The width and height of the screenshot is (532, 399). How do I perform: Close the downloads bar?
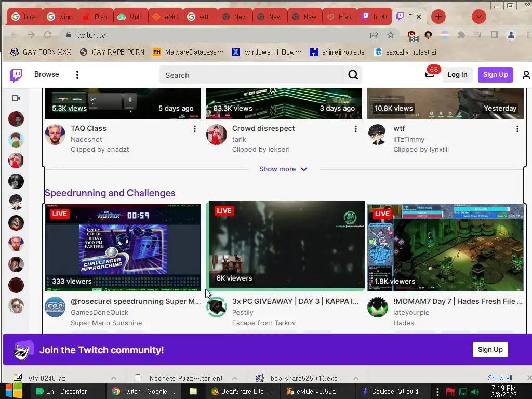click(x=529, y=378)
